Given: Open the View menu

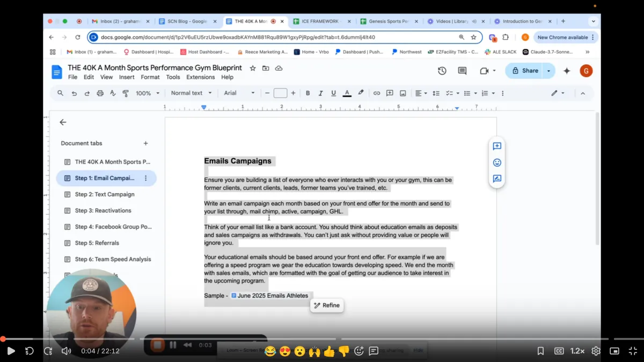Looking at the screenshot, I should [106, 77].
